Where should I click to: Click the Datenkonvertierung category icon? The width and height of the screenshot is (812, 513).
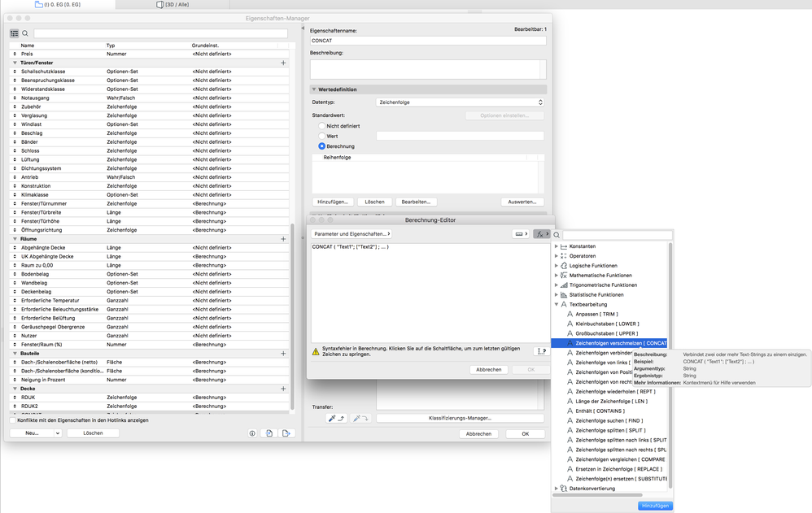tap(564, 488)
